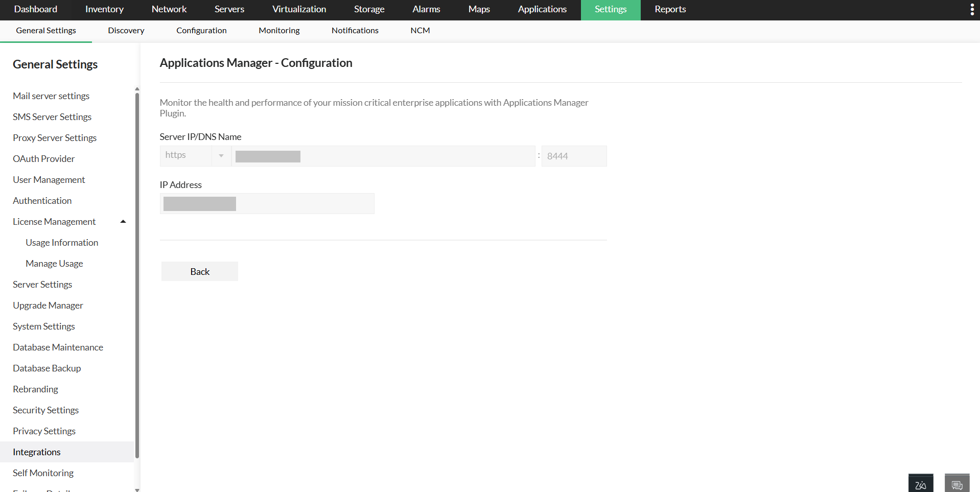Screen dimensions: 980x492
Task: Open the Servers tab
Action: point(229,9)
